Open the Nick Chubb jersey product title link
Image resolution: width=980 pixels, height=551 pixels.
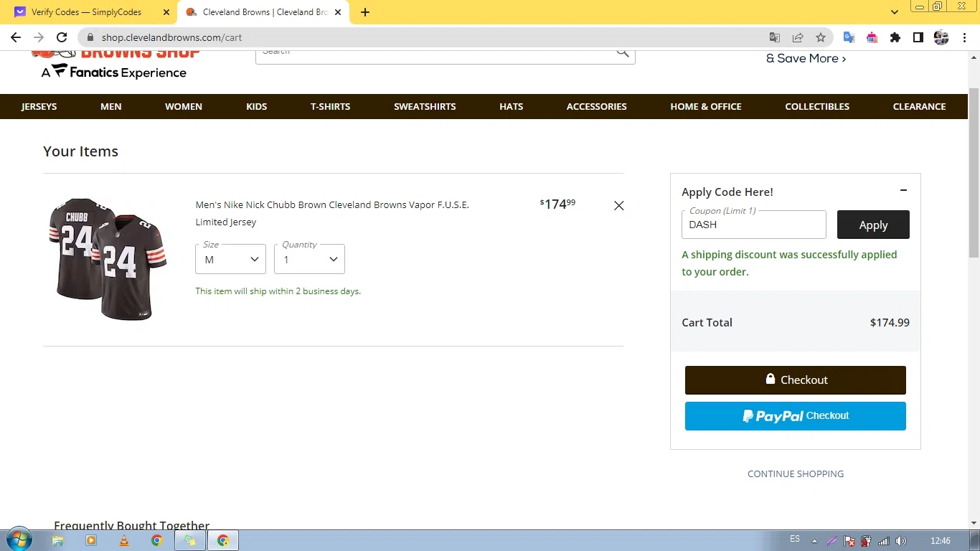click(x=332, y=213)
